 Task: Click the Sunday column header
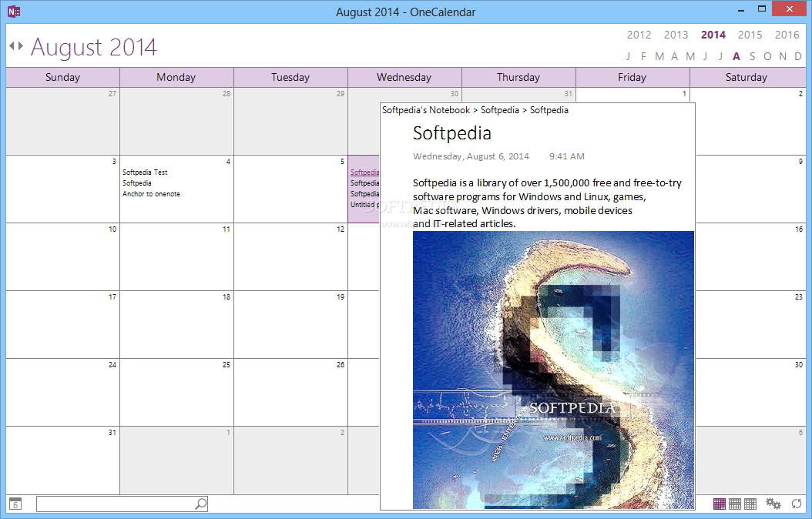coord(62,77)
